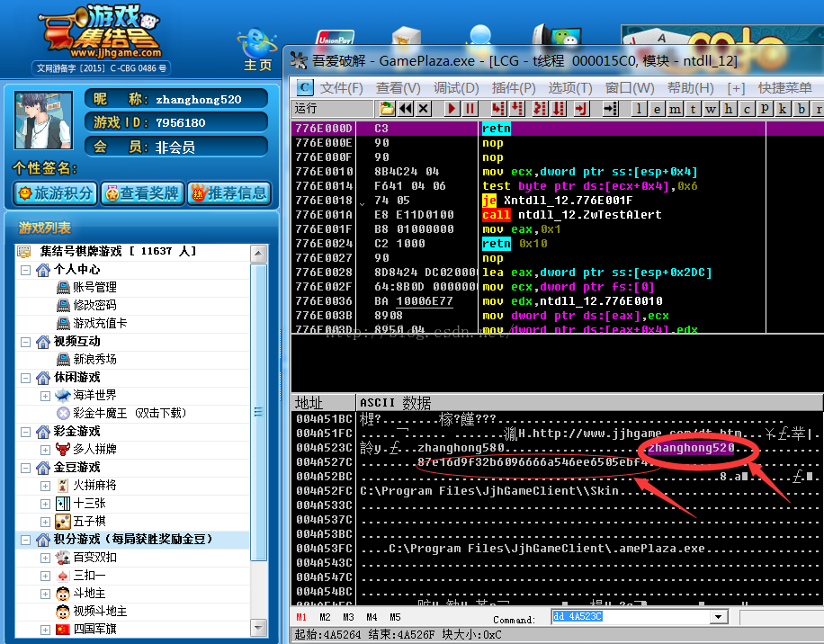Show handles with the 'h' button

coord(729,109)
